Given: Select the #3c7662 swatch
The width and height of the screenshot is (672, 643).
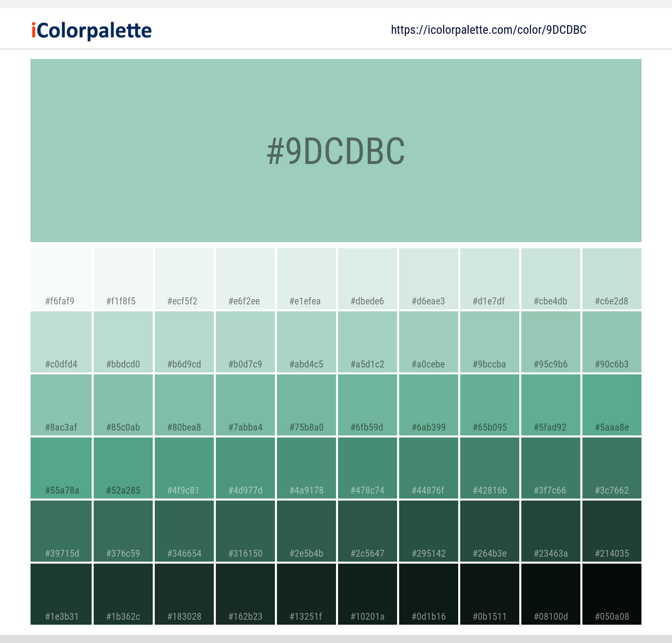Looking at the screenshot, I should coord(612,468).
